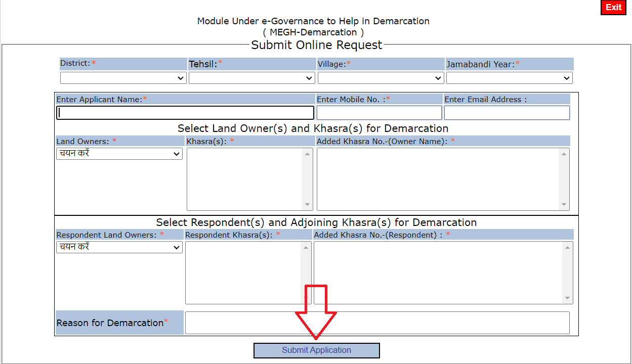Focus the Applicant Name text field

185,113
